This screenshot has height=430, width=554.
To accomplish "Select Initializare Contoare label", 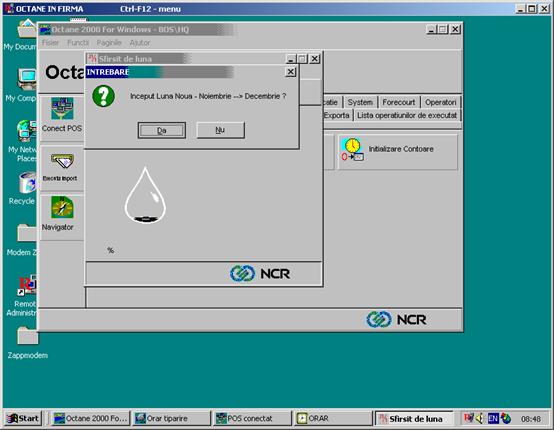I will click(401, 149).
